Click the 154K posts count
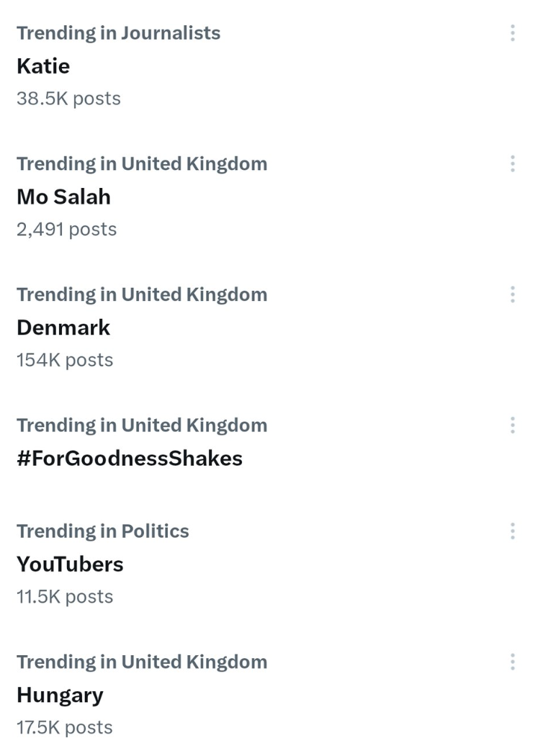Viewport: 533px width, 756px height. click(x=65, y=360)
